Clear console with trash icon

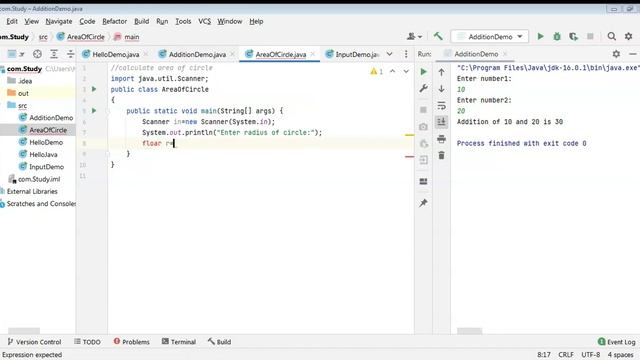pos(441,156)
